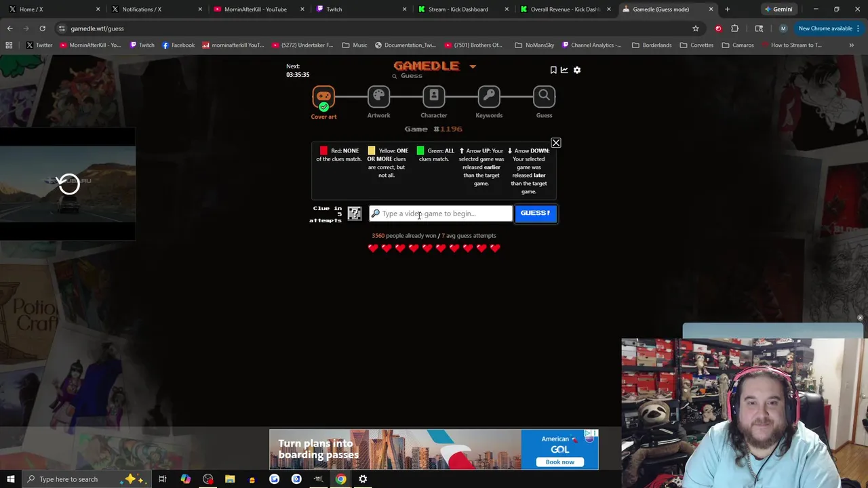Reload the Gamedle page
This screenshot has height=488, width=868.
[42, 28]
